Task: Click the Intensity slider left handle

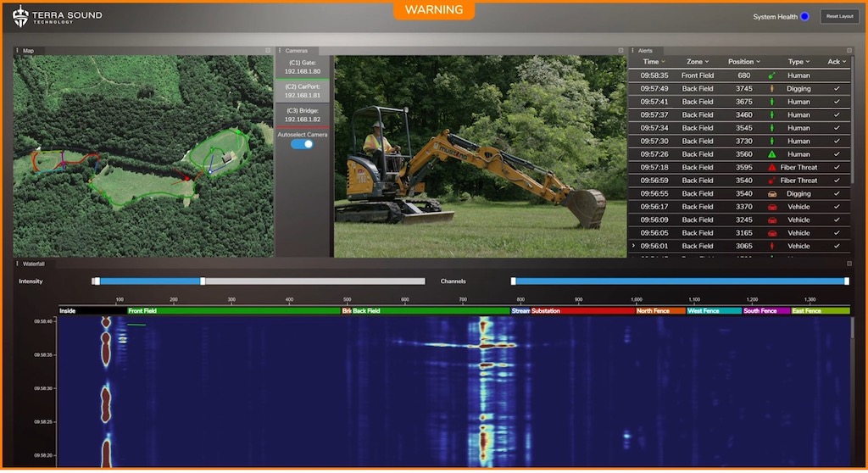Action: [97, 281]
